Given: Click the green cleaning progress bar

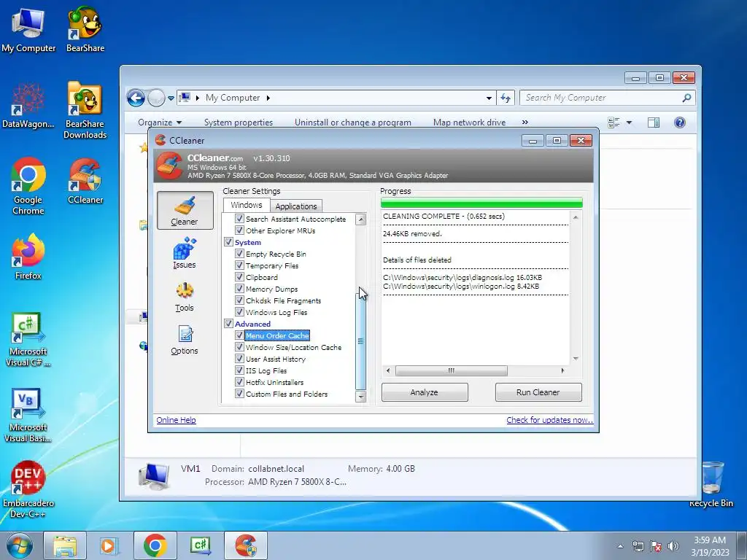Looking at the screenshot, I should [x=481, y=203].
